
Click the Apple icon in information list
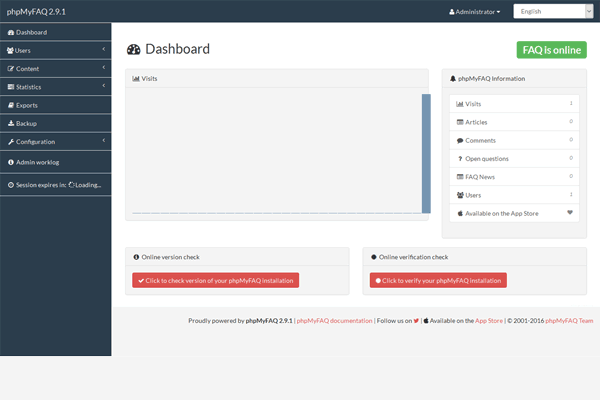pos(460,213)
